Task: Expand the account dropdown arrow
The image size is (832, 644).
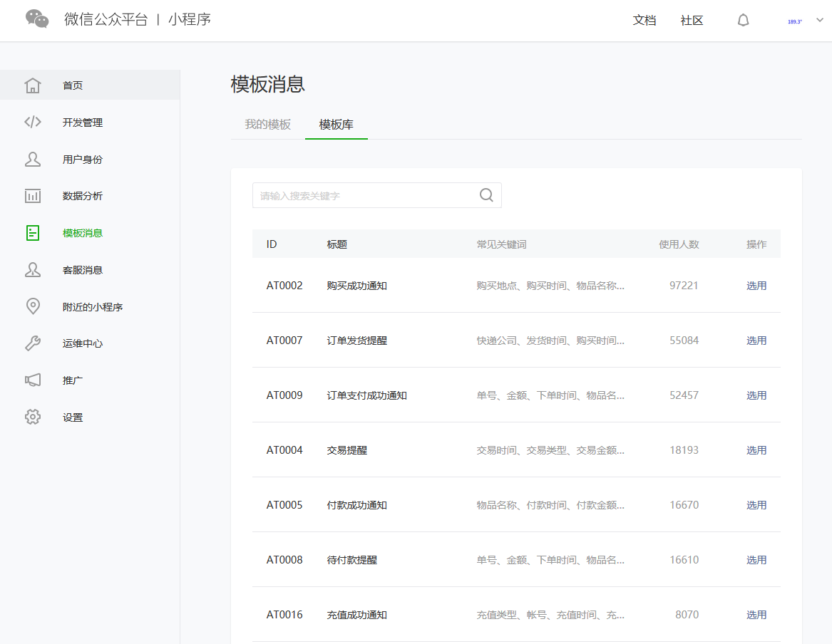Action: pyautogui.click(x=820, y=20)
